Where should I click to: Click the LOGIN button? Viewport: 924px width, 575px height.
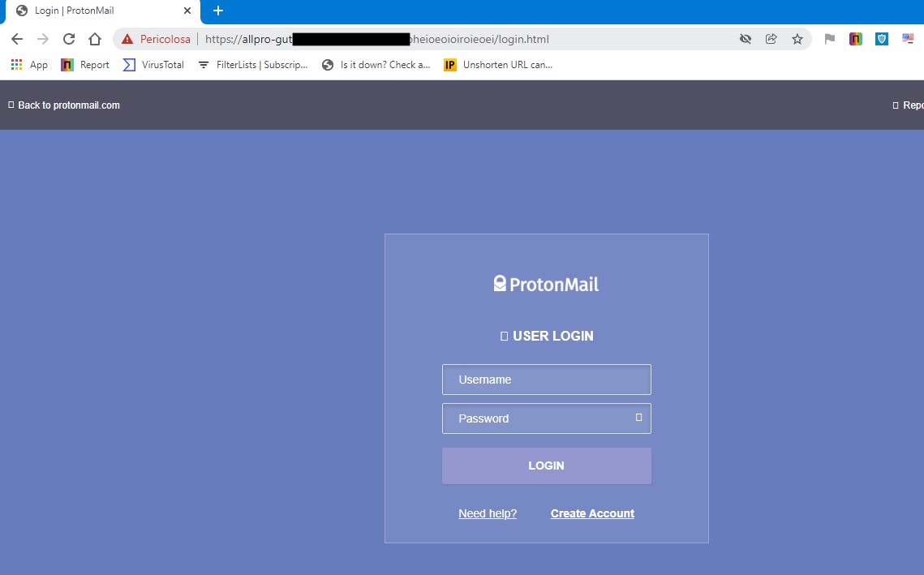click(546, 466)
